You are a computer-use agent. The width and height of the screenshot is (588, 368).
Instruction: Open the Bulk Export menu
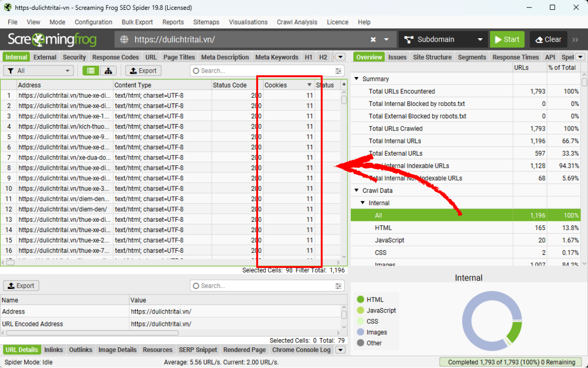tap(137, 22)
